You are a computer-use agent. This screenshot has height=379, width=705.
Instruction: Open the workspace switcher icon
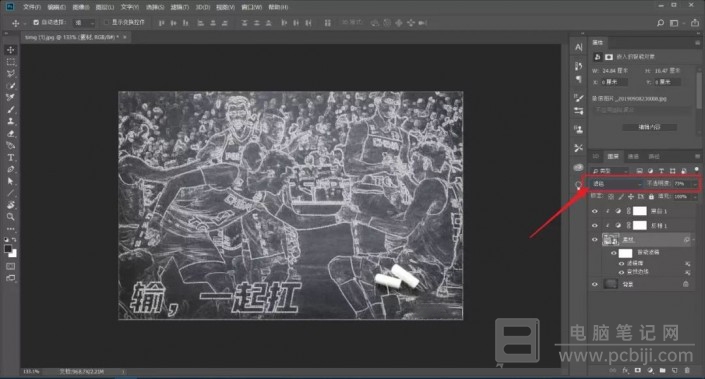(x=674, y=23)
